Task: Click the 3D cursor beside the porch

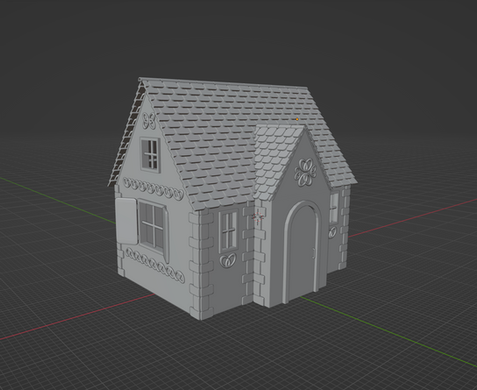Action: click(x=257, y=217)
